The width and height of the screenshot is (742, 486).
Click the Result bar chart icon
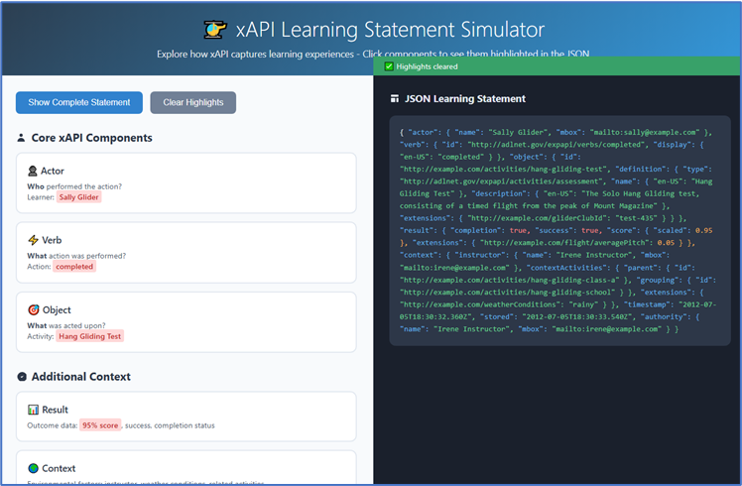tap(33, 409)
